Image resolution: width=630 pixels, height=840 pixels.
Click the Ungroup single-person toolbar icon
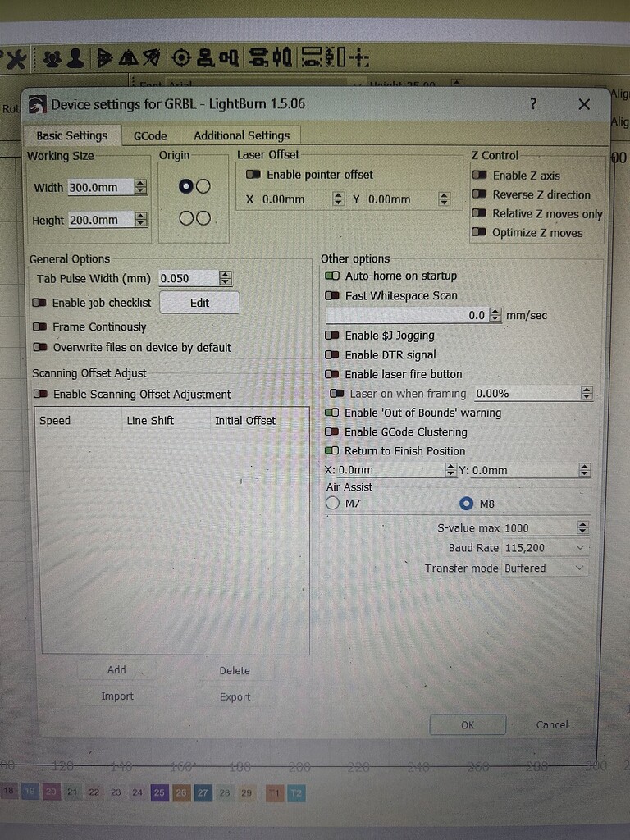pos(75,58)
